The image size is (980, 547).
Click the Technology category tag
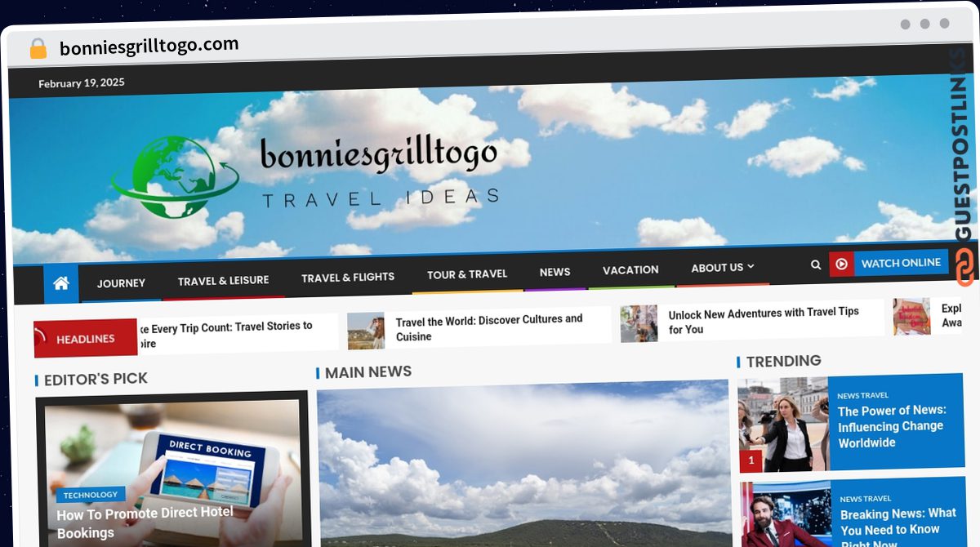point(91,495)
